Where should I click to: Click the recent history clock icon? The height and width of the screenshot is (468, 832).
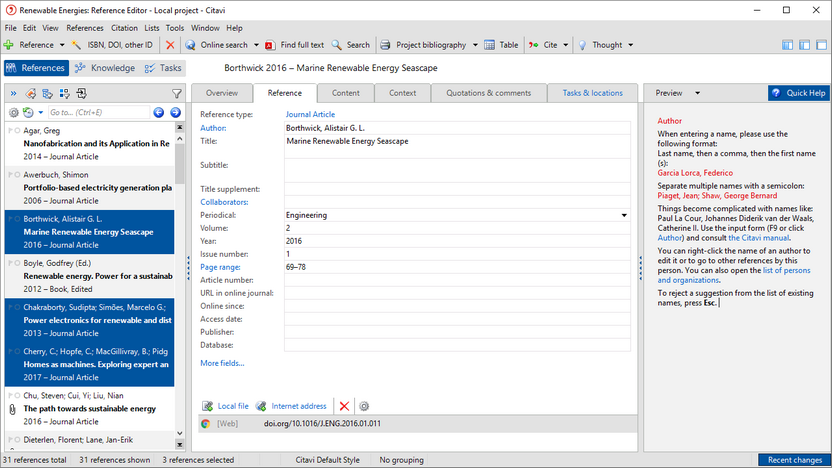(28, 112)
